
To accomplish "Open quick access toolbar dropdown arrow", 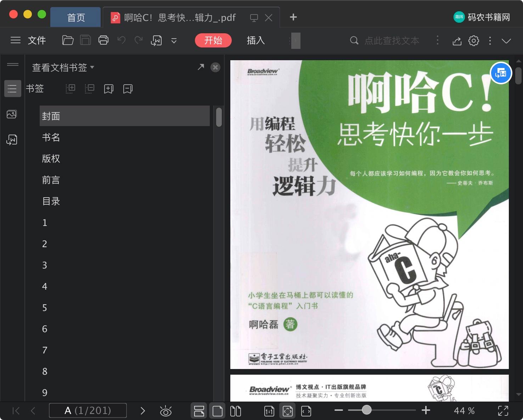I will (174, 41).
